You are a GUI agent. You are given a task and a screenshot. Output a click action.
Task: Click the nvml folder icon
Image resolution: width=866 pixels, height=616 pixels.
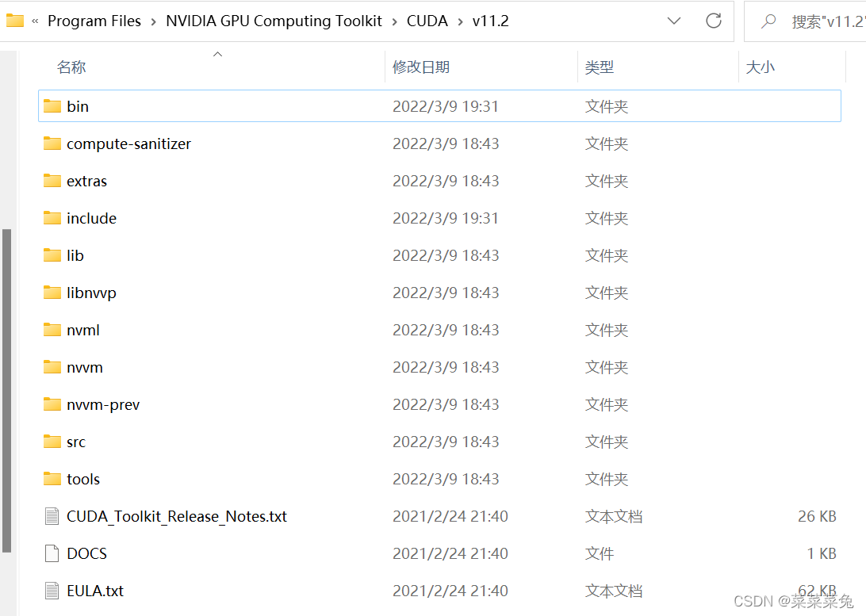(52, 330)
